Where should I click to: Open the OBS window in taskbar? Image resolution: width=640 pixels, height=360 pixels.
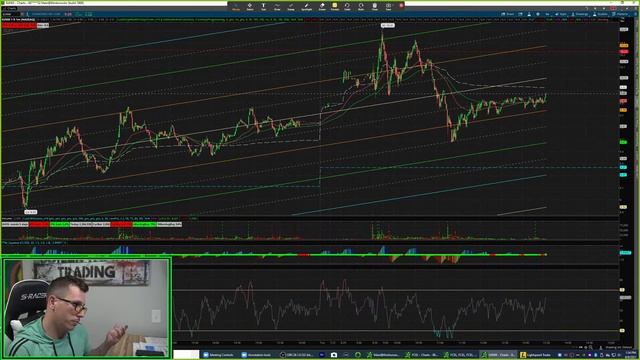click(296, 355)
